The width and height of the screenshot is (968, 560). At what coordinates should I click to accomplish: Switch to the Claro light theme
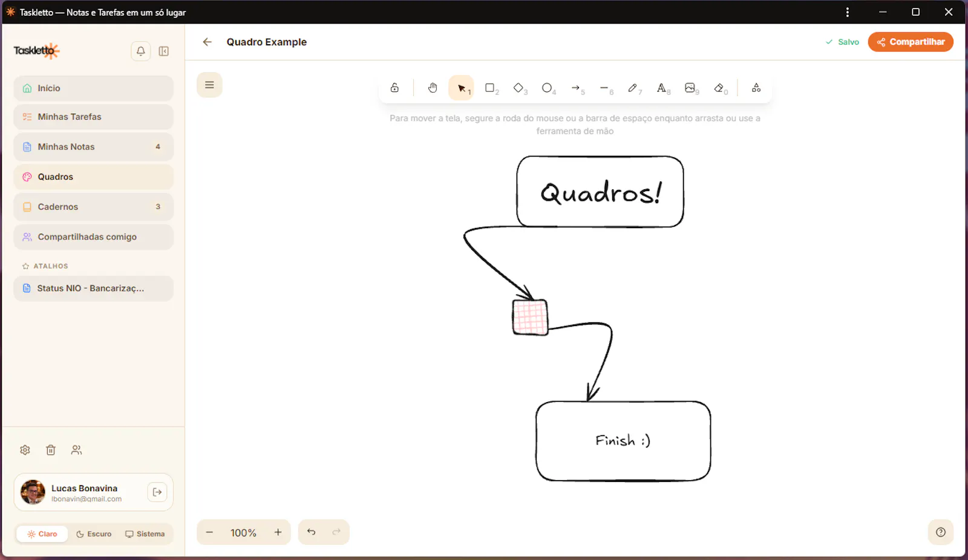pyautogui.click(x=42, y=534)
